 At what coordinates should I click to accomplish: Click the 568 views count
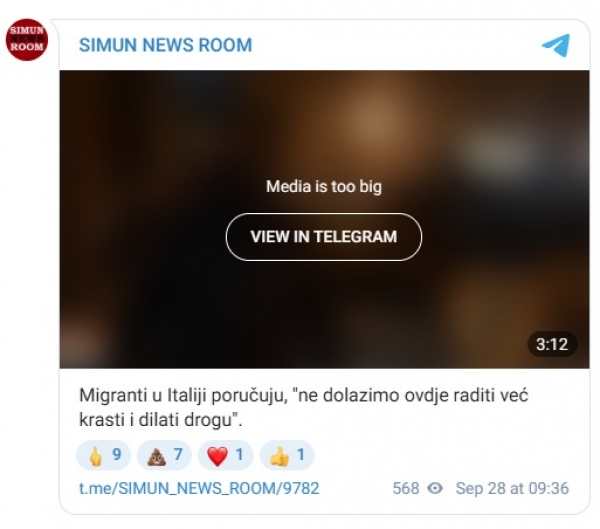point(406,488)
